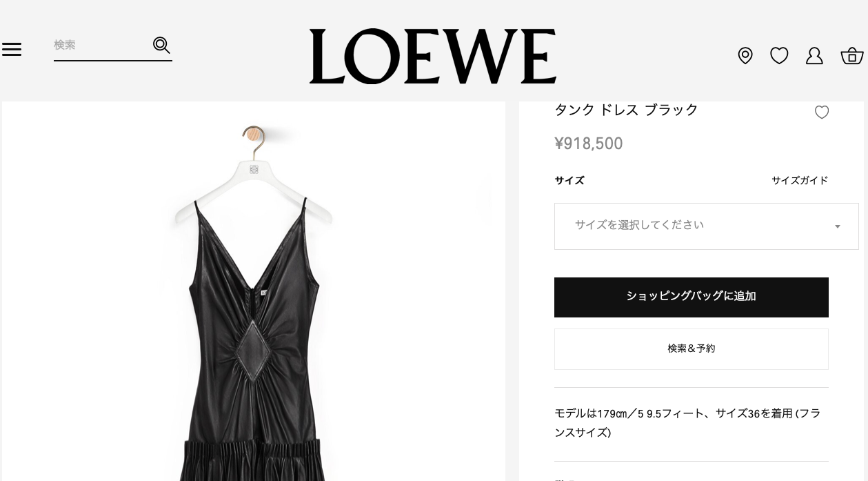Image resolution: width=868 pixels, height=481 pixels.
Task: Open the サイズガイド link
Action: pyautogui.click(x=800, y=180)
